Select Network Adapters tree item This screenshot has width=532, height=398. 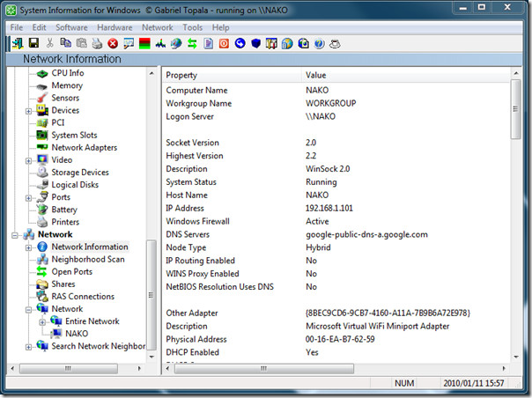[x=85, y=148]
